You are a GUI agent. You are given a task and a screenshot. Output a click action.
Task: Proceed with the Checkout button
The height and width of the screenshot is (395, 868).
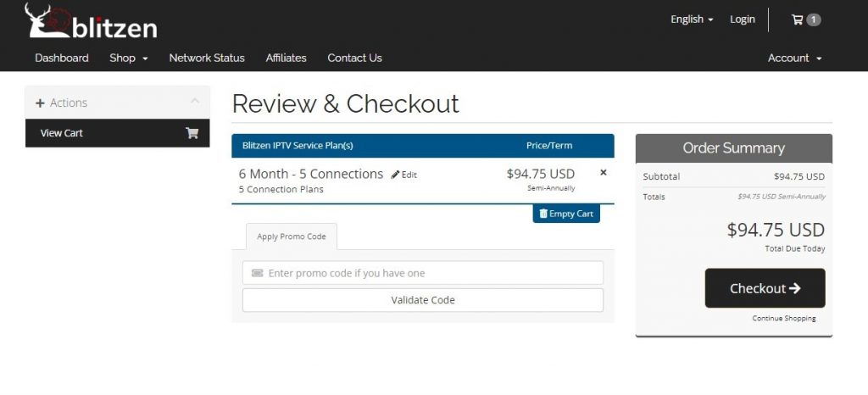pos(765,288)
